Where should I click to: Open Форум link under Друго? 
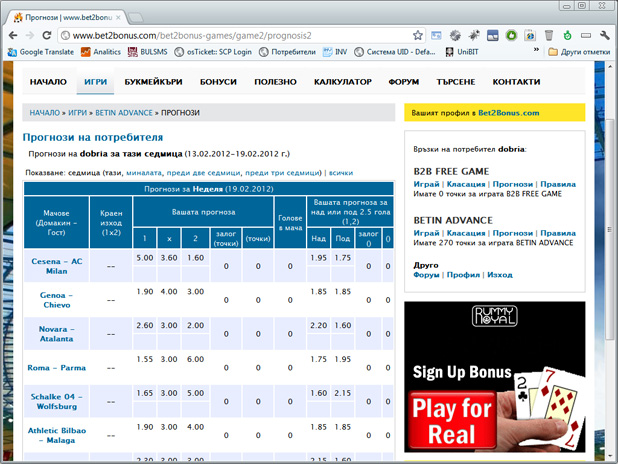426,275
